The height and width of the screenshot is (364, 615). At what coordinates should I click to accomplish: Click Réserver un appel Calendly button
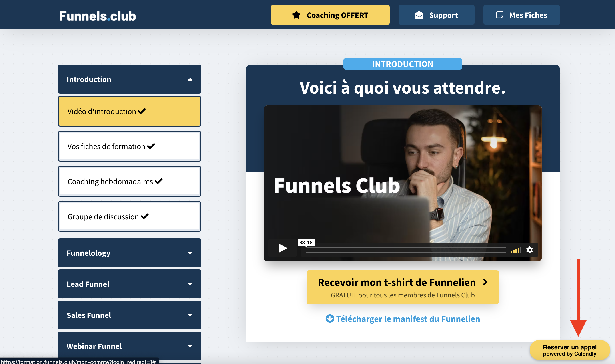(569, 350)
